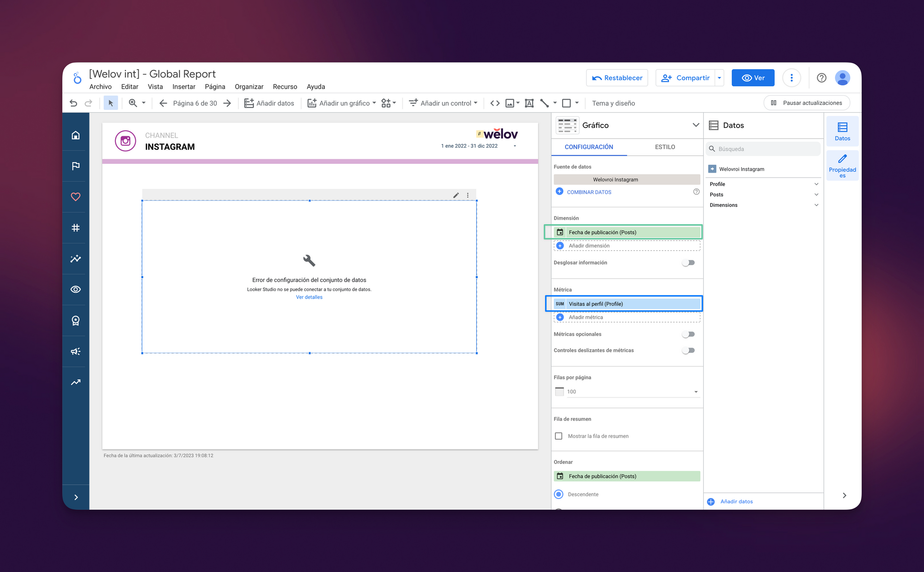
Task: Open trending arrow page in sidebar
Action: 76,382
